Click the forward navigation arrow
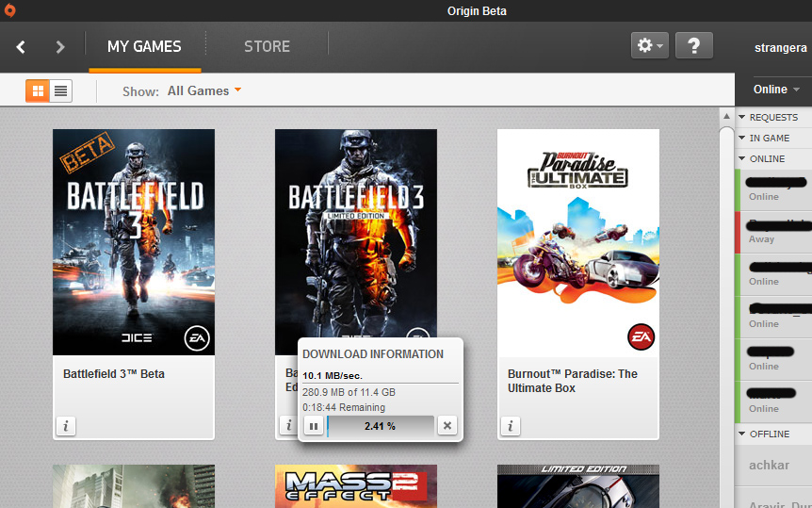This screenshot has width=812, height=508. click(x=60, y=46)
